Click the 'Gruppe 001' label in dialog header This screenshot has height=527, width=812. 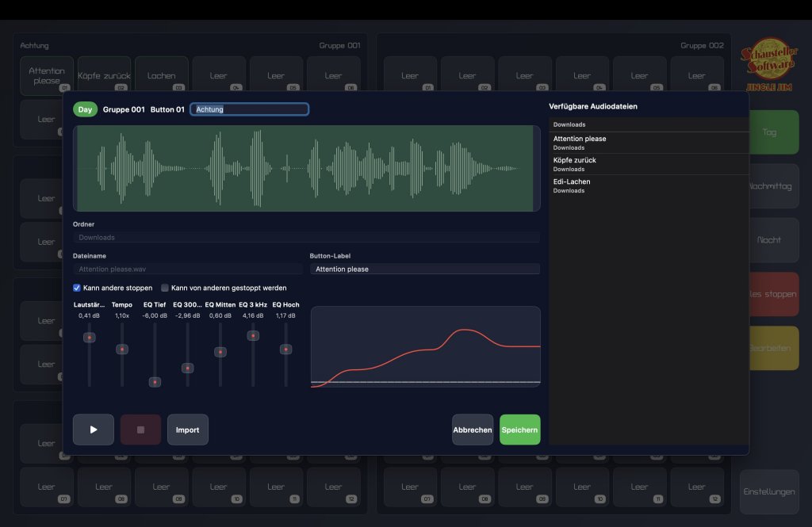(x=124, y=109)
